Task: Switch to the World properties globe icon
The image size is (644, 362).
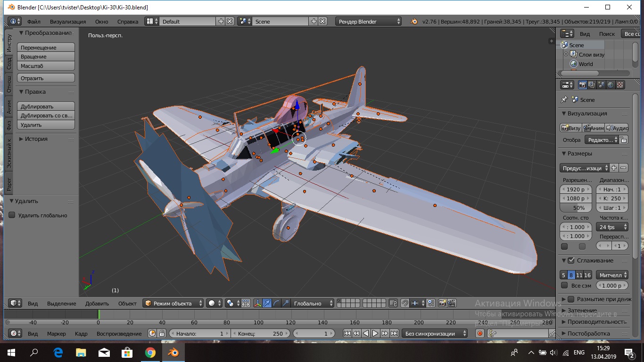Action: (x=611, y=85)
